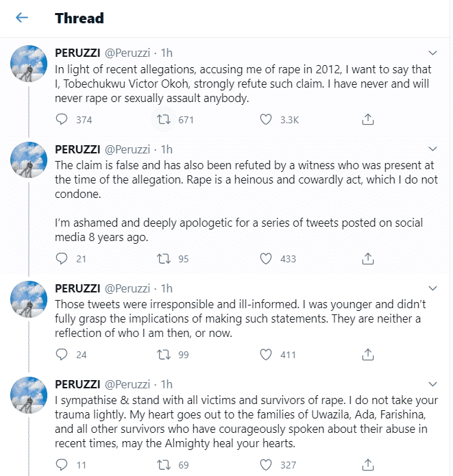This screenshot has height=476, width=453.
Task: Like the tweet with 3.3K likes
Action: [x=266, y=119]
